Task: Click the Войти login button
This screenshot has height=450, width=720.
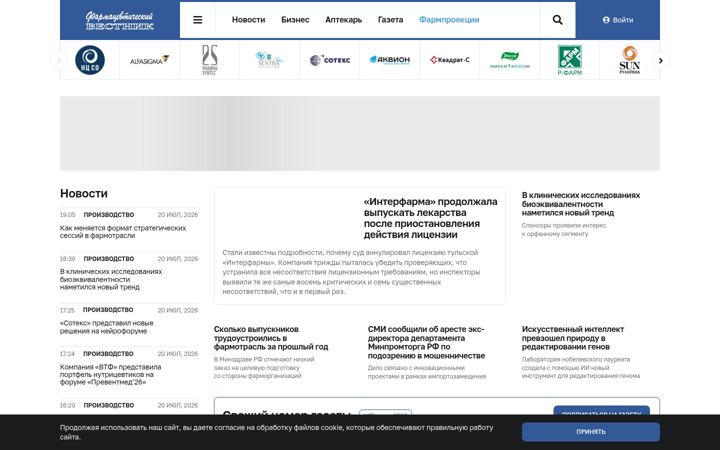Action: click(x=618, y=20)
